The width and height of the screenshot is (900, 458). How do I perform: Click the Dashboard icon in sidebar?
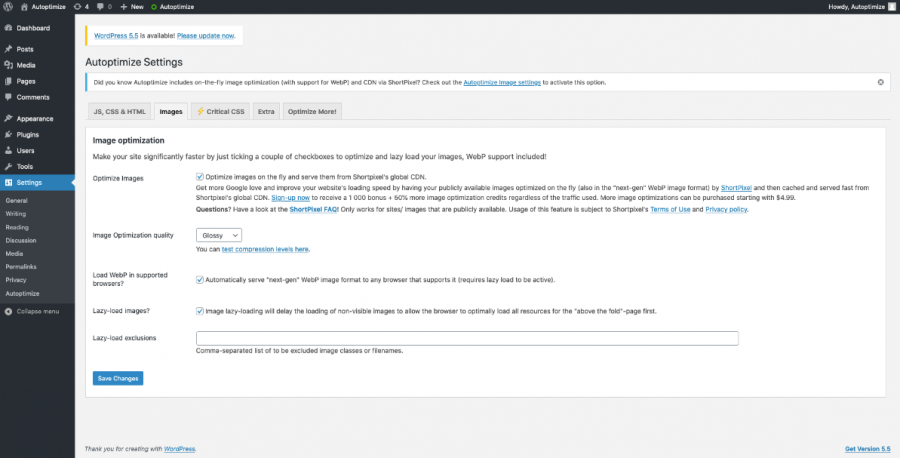tap(9, 28)
